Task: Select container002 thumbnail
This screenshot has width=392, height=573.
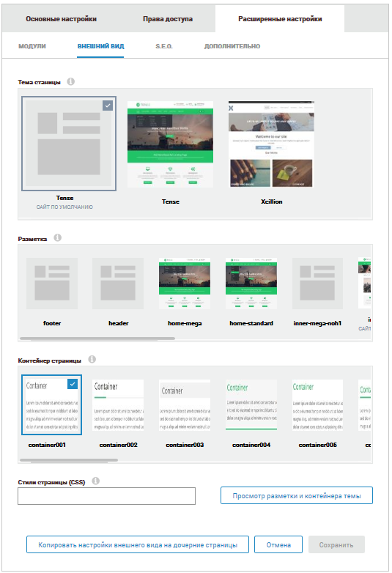Action: (118, 405)
